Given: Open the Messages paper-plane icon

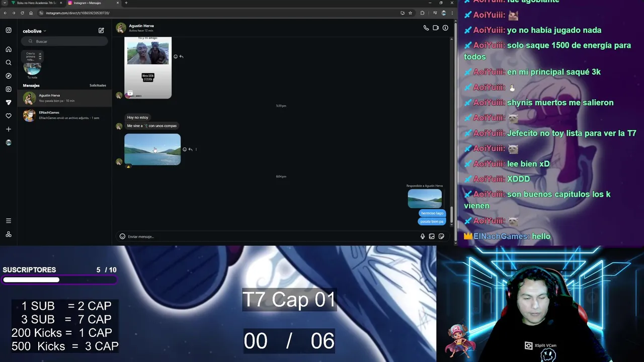Looking at the screenshot, I should pos(9,103).
